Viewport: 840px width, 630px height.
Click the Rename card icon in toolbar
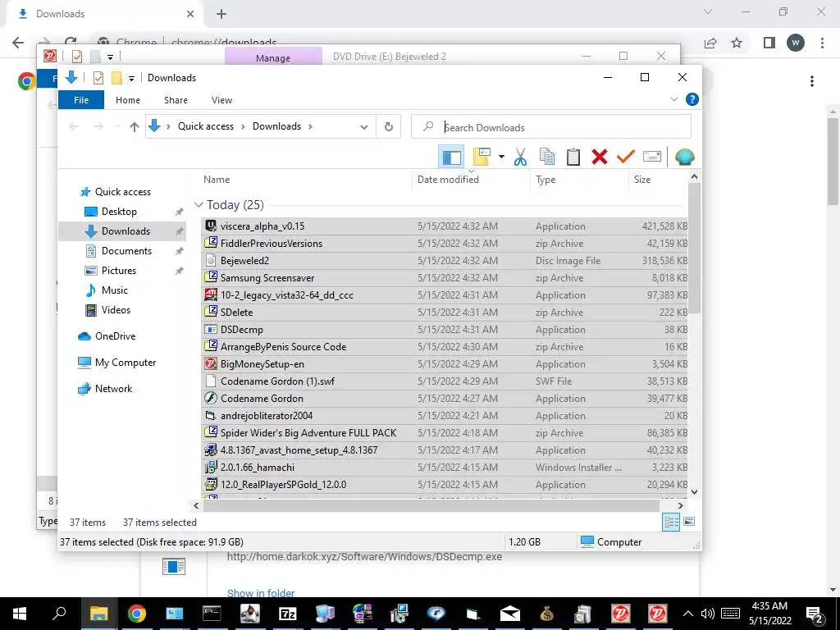[x=652, y=157]
